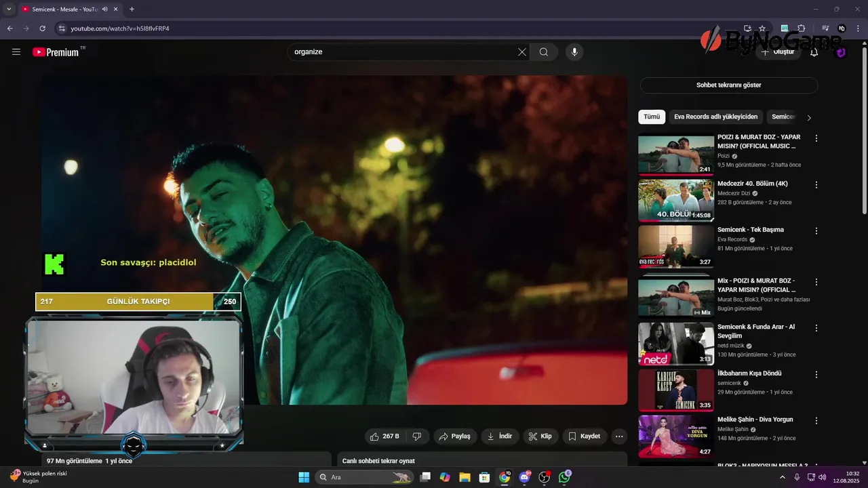Image resolution: width=868 pixels, height=488 pixels.
Task: View site information icon in address bar
Action: (x=62, y=28)
